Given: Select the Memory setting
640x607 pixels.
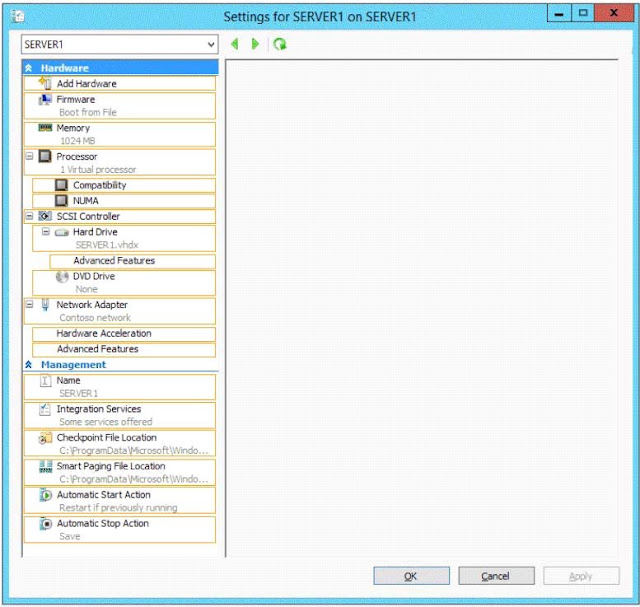Looking at the screenshot, I should pyautogui.click(x=120, y=134).
